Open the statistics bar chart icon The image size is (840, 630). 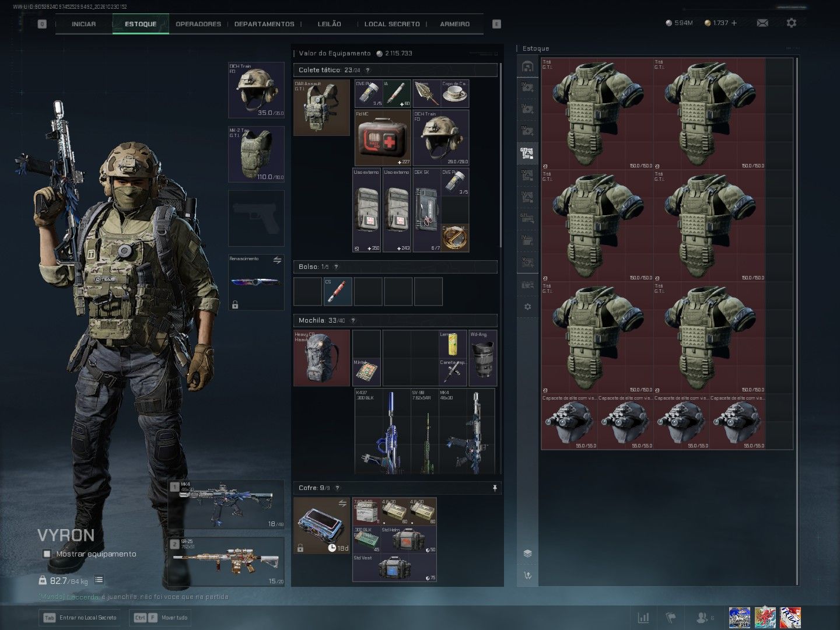(643, 617)
